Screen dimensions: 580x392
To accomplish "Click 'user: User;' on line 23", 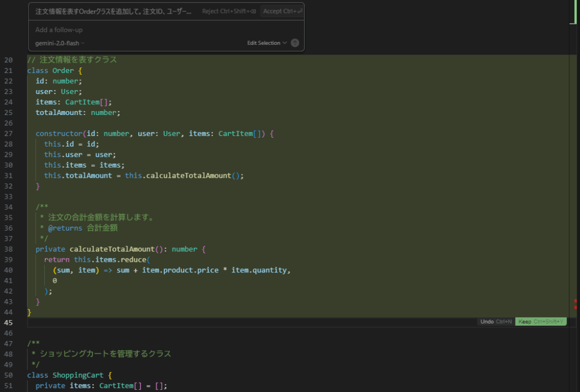I will pyautogui.click(x=58, y=91).
